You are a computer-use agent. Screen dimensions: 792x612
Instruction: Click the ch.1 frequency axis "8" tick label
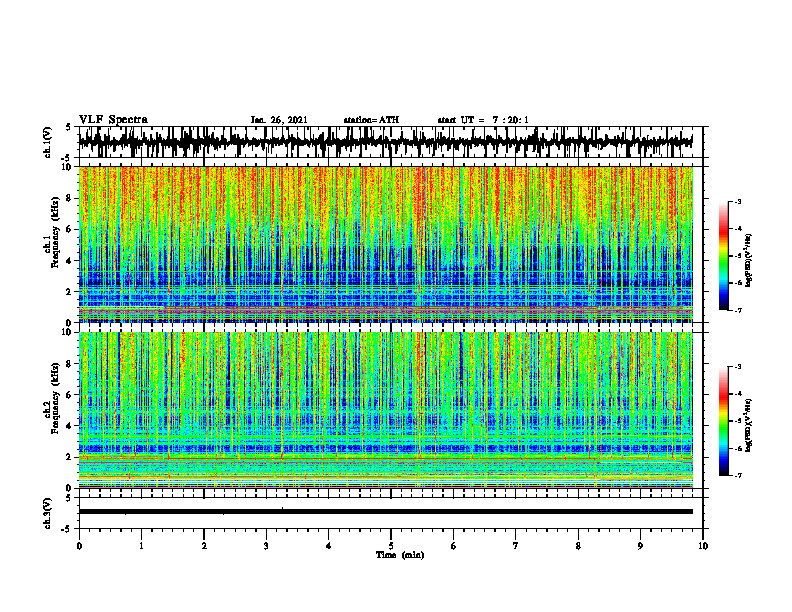[71, 198]
